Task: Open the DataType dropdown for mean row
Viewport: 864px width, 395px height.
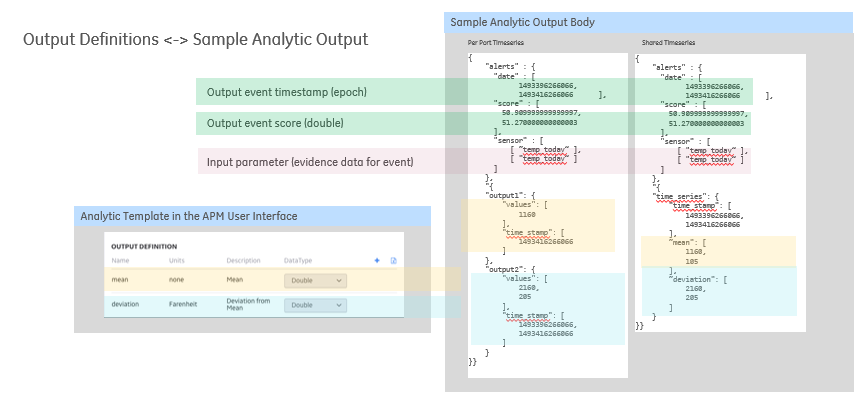Action: tap(315, 280)
